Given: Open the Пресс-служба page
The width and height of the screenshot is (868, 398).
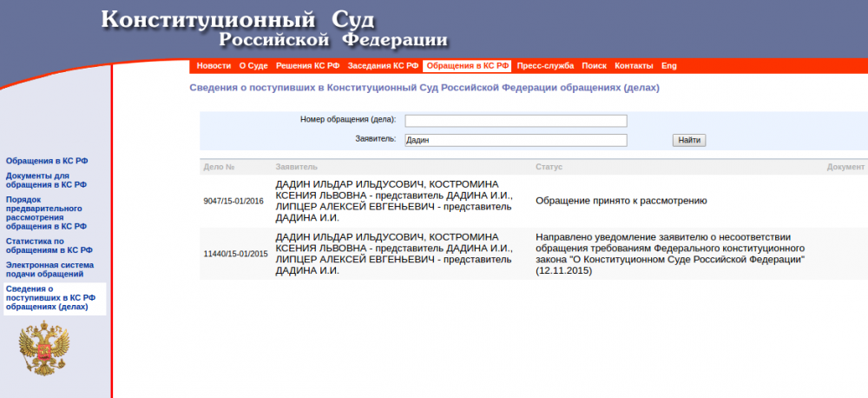Looking at the screenshot, I should pyautogui.click(x=546, y=66).
